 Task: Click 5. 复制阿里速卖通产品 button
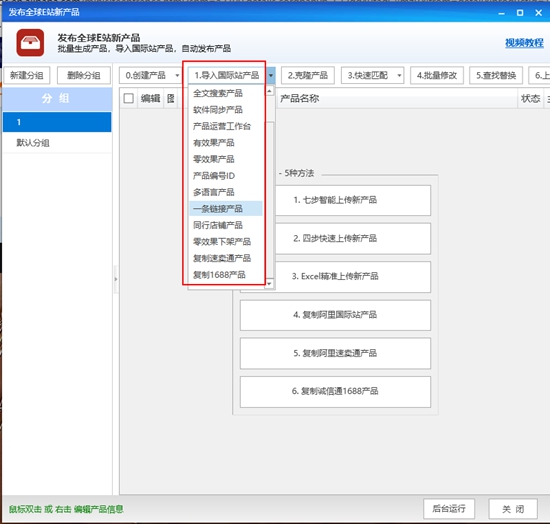point(335,353)
